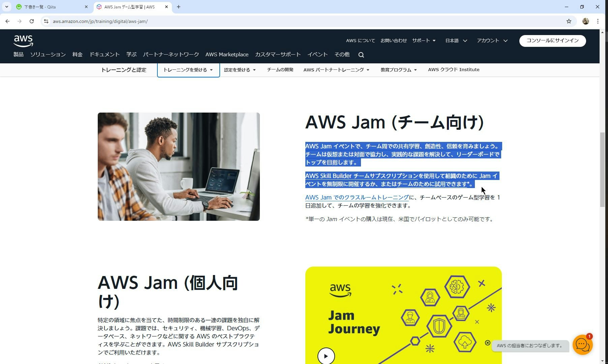608x364 pixels.
Task: Expand the 教育プログラム menu
Action: 399,70
